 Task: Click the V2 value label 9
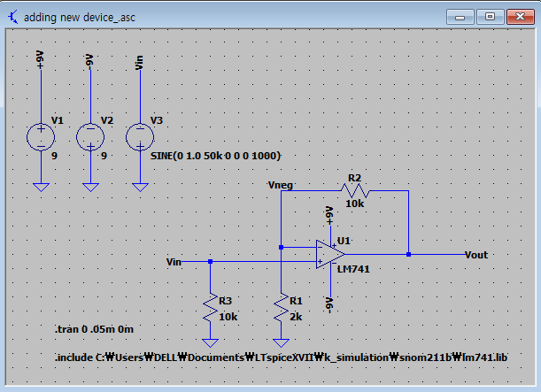point(104,156)
